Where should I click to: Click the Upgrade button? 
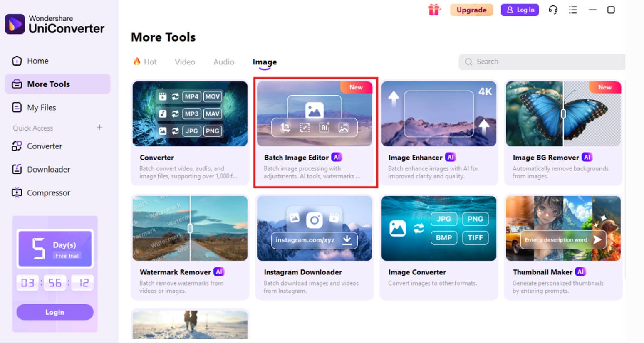471,10
